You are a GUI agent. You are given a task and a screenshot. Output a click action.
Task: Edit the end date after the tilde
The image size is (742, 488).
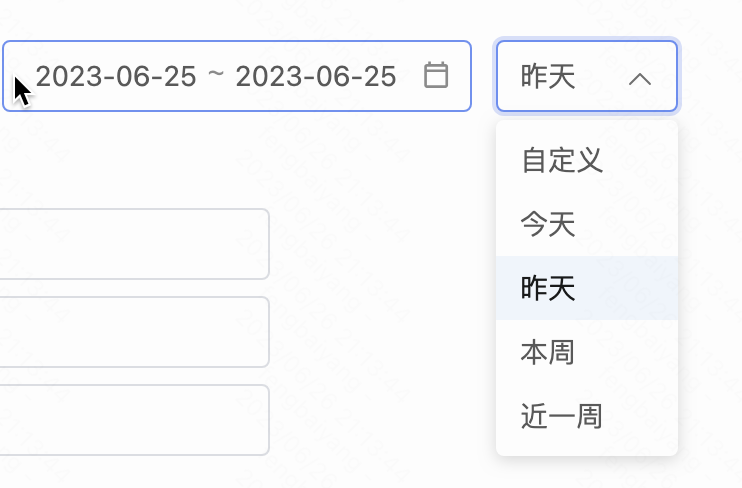coord(316,76)
